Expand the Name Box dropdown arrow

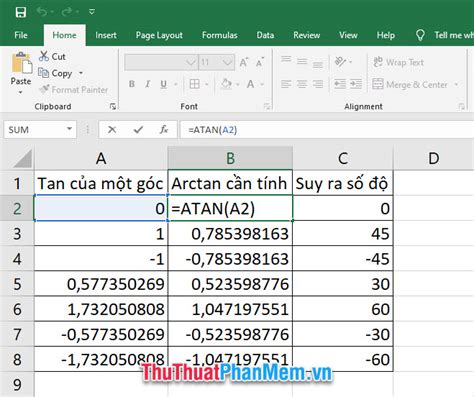(x=69, y=129)
